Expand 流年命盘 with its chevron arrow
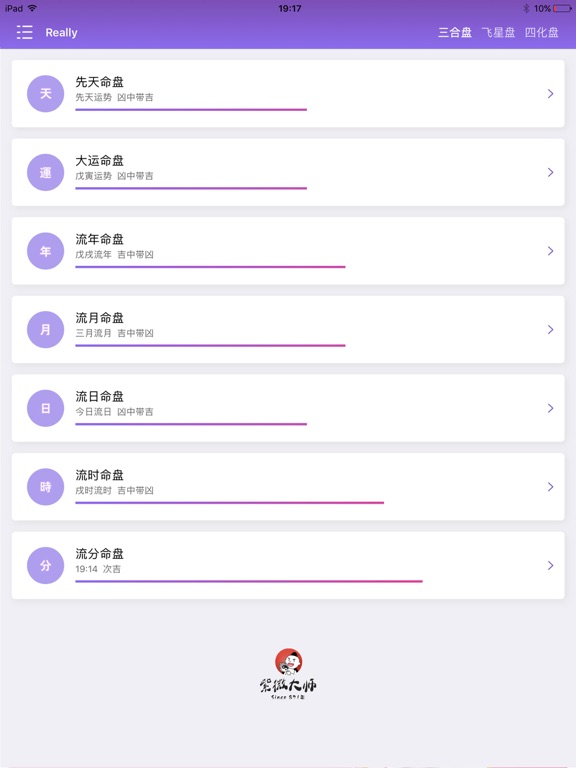The height and width of the screenshot is (768, 576). pyautogui.click(x=551, y=251)
